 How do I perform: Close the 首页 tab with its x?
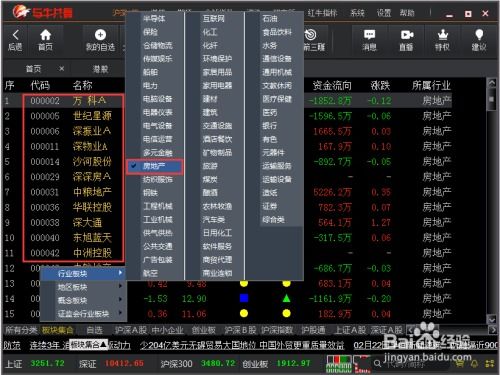(61, 69)
